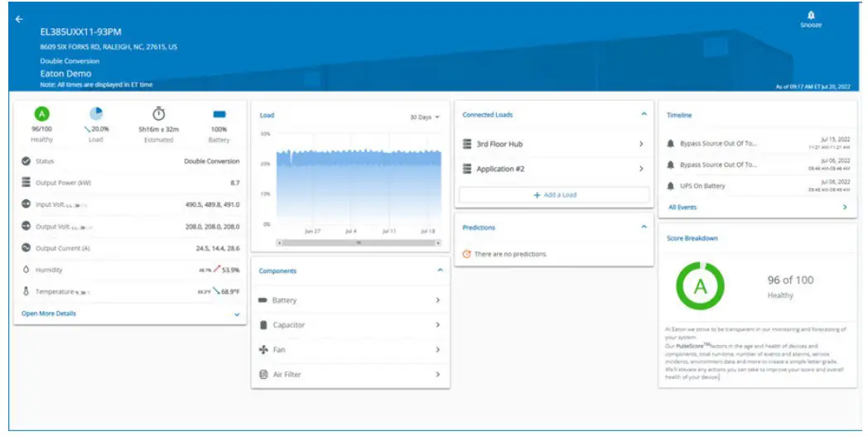This screenshot has height=436, width=868.
Task: Click the Temperature thermometer icon
Action: point(26,291)
